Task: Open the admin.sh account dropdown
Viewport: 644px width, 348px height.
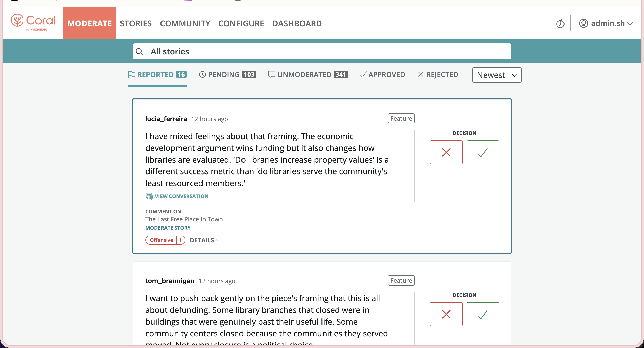Action: tap(606, 23)
